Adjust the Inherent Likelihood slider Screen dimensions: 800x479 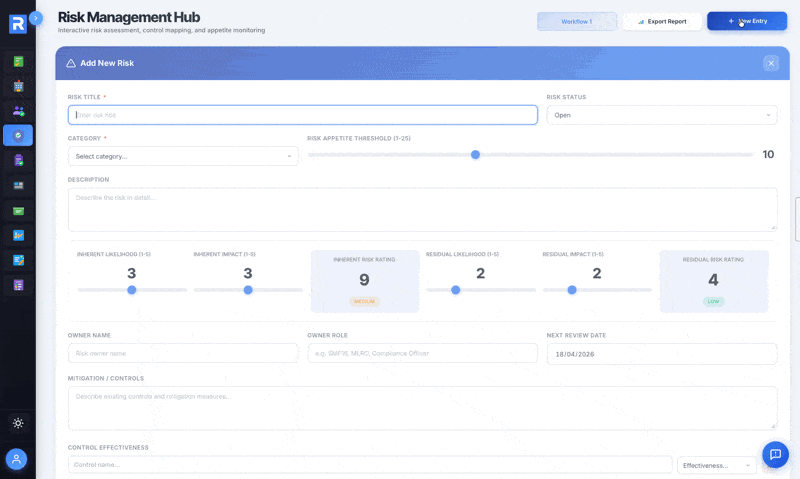click(132, 290)
